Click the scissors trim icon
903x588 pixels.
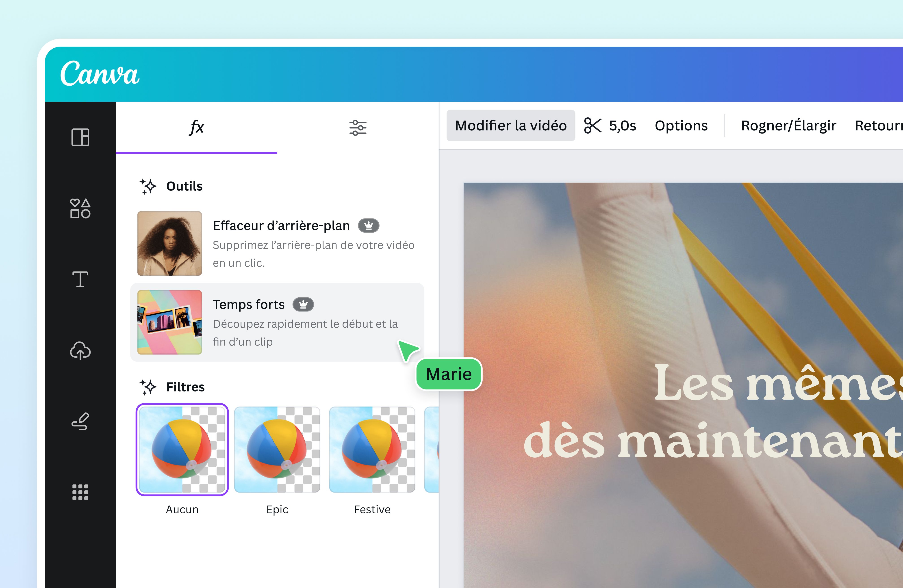(593, 125)
